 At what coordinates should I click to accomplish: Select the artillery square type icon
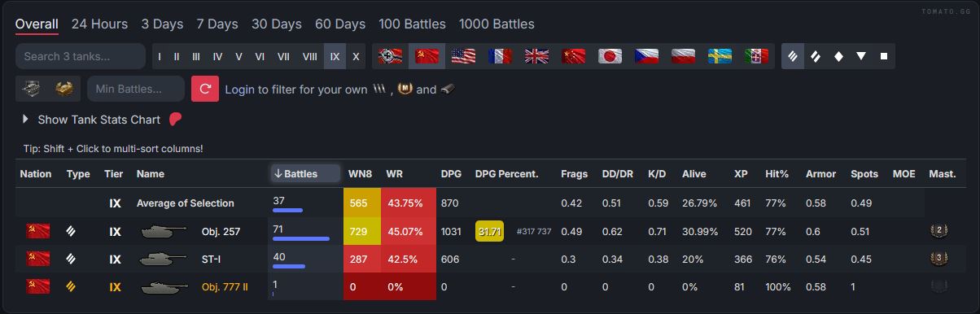coord(884,56)
